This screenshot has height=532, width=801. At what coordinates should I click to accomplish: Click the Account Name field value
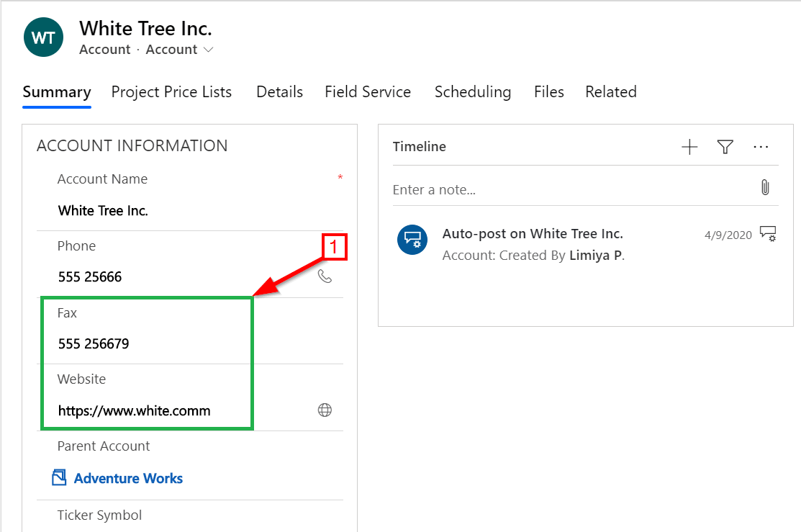click(103, 210)
